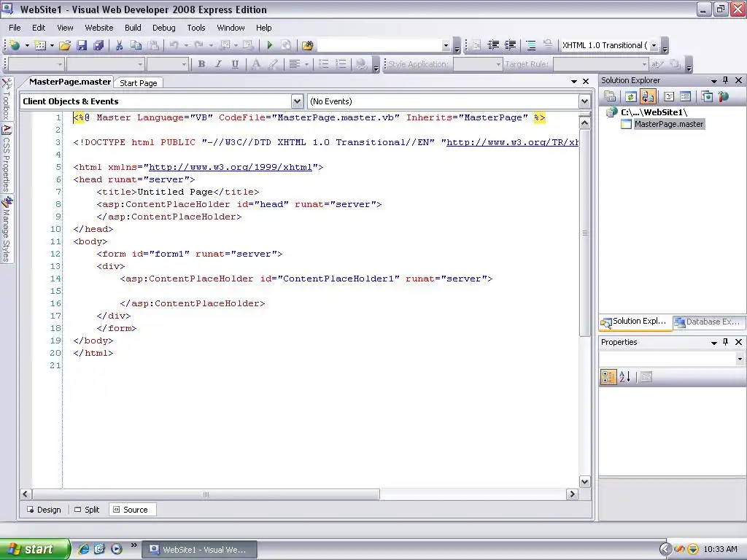Open the Build menu
The height and width of the screenshot is (560, 747).
[133, 28]
